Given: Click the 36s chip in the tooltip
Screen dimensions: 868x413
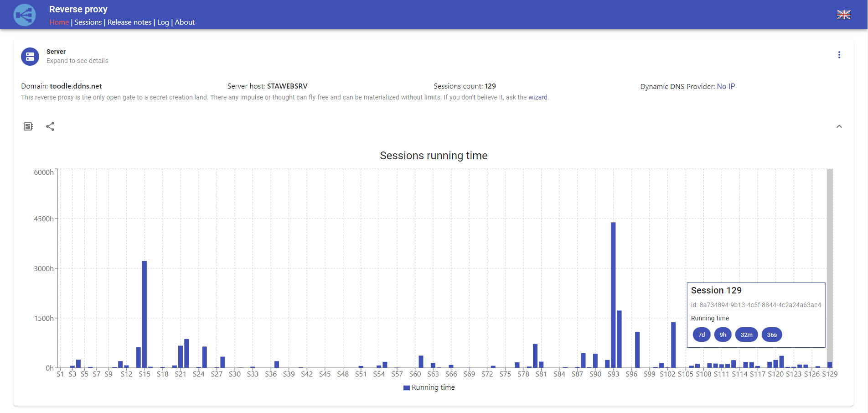Looking at the screenshot, I should tap(772, 335).
